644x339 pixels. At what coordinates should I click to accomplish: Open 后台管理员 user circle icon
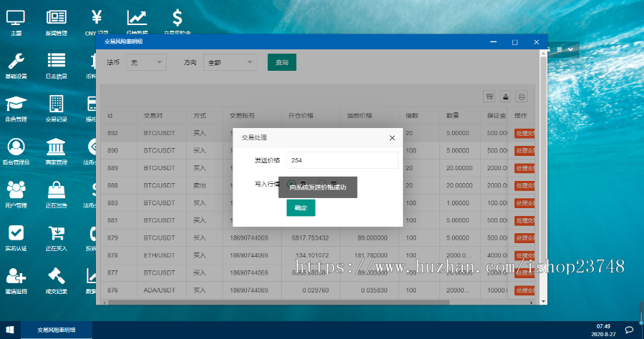pos(16,152)
